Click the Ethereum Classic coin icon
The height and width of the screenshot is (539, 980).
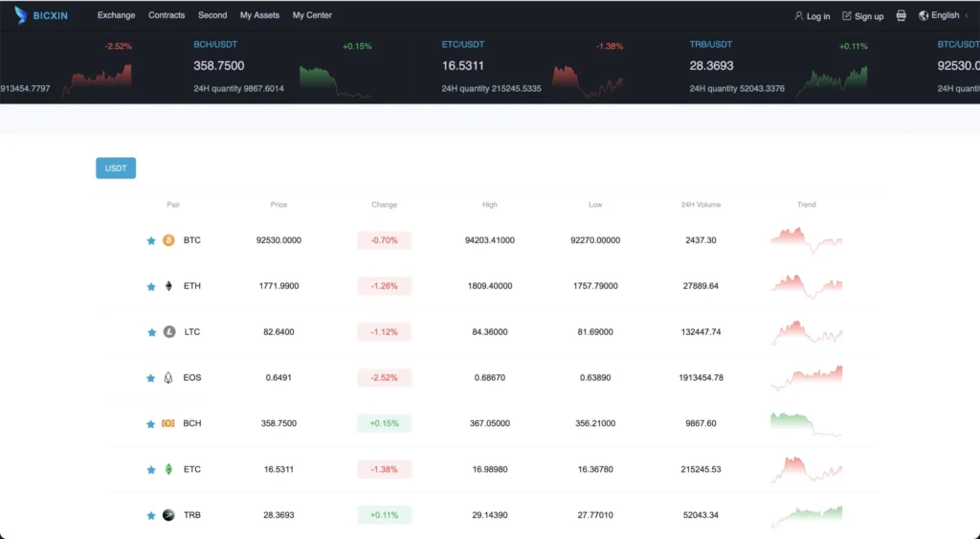pos(168,469)
